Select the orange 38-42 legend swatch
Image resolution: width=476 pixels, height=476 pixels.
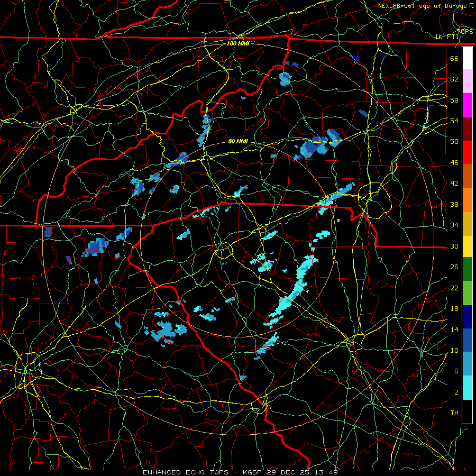pos(467,200)
